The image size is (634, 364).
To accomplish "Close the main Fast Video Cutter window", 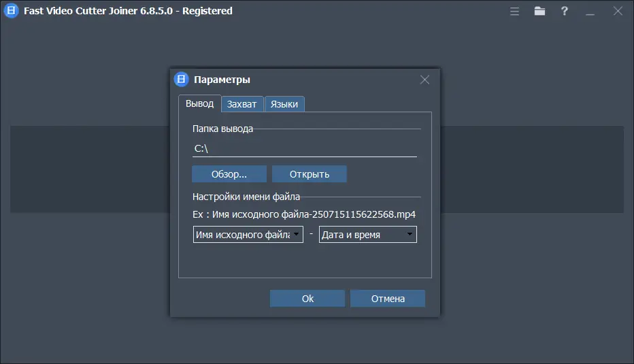I will click(617, 11).
